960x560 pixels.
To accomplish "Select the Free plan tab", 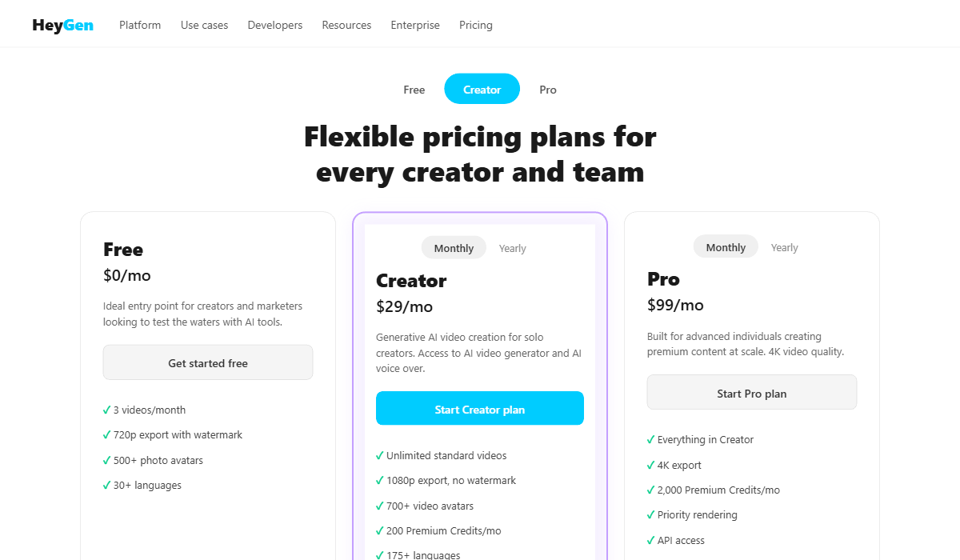I will click(414, 89).
